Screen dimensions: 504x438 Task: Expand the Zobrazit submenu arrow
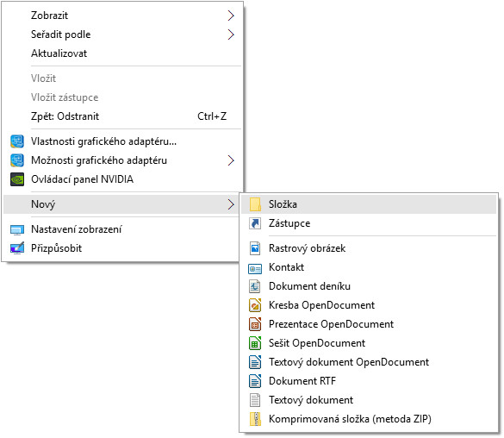pos(231,16)
